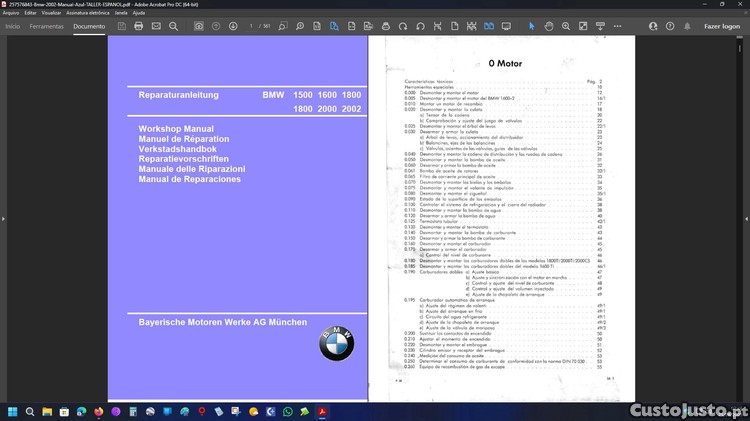
Task: Click the Save (floppy disk) icon
Action: point(122,26)
